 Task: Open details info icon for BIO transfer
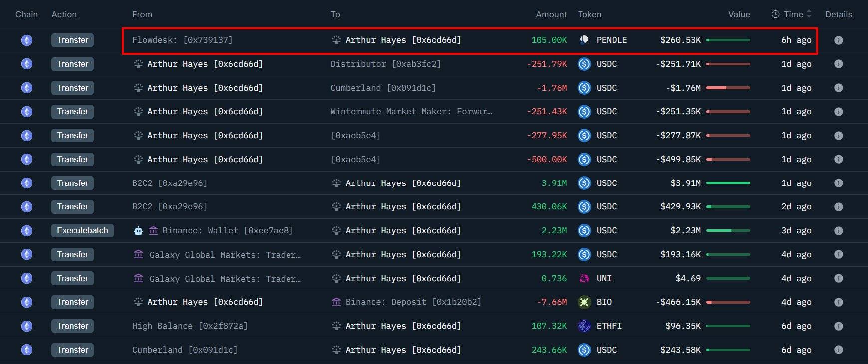(838, 302)
